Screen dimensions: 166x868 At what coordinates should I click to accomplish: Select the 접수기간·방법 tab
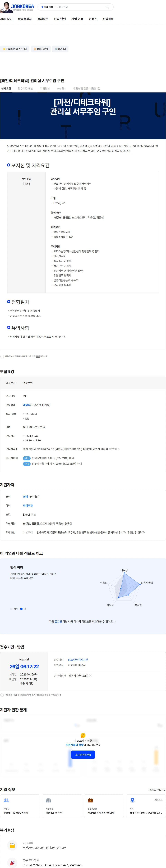click(26, 89)
